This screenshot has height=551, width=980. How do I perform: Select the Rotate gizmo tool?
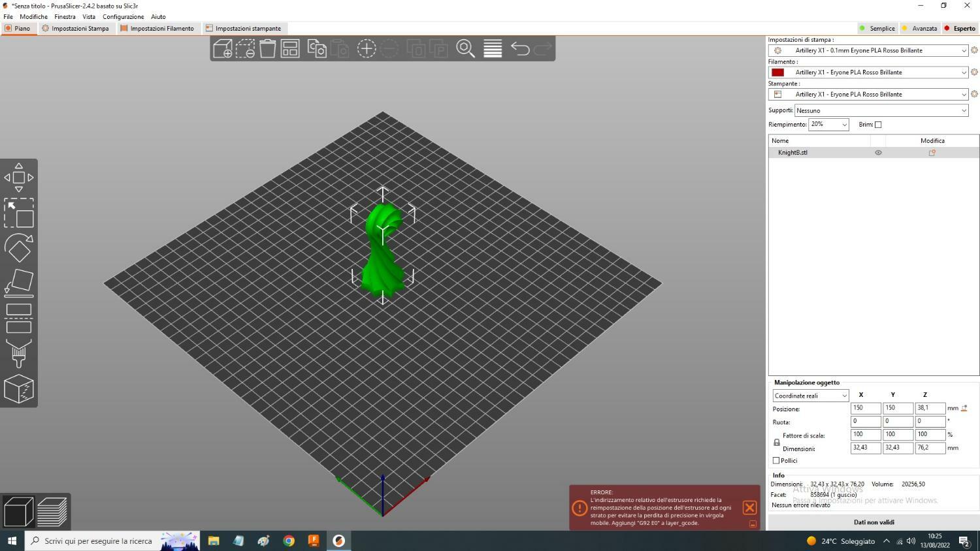19,248
